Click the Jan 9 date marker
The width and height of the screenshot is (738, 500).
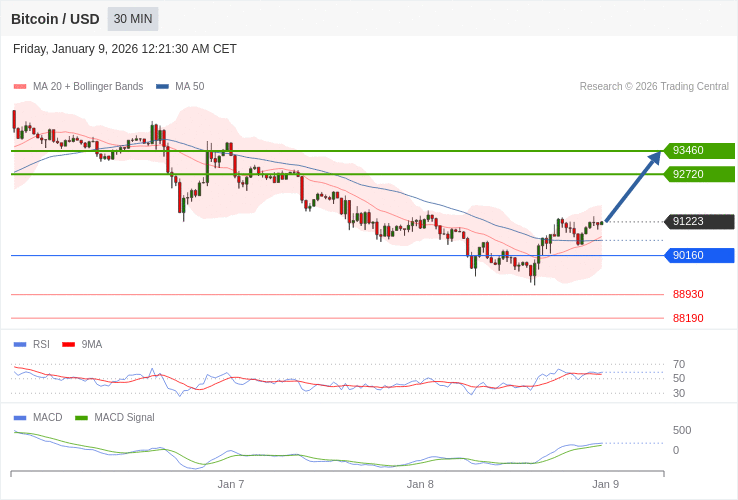click(605, 484)
